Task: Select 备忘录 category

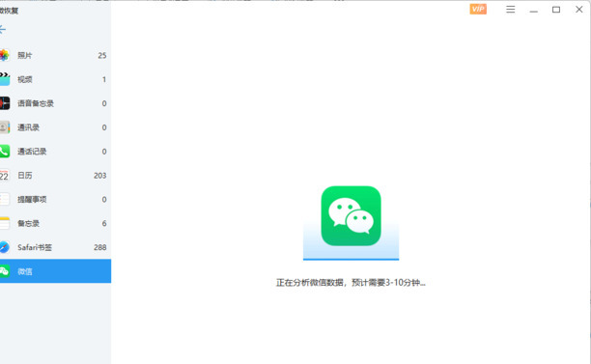Action: pos(55,223)
